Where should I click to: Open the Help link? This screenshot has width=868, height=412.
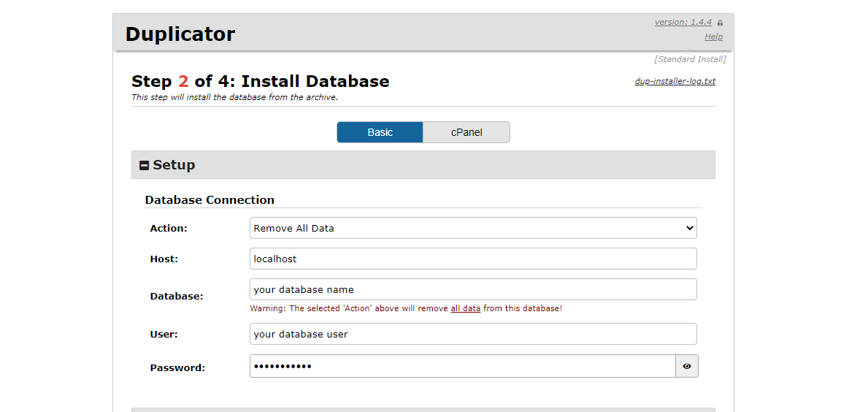713,37
